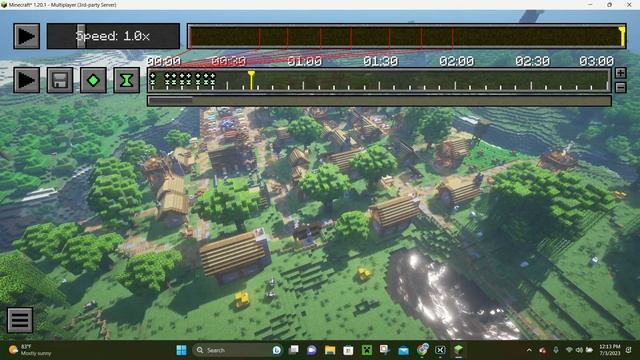Click the red cloud tray icon

542,350
